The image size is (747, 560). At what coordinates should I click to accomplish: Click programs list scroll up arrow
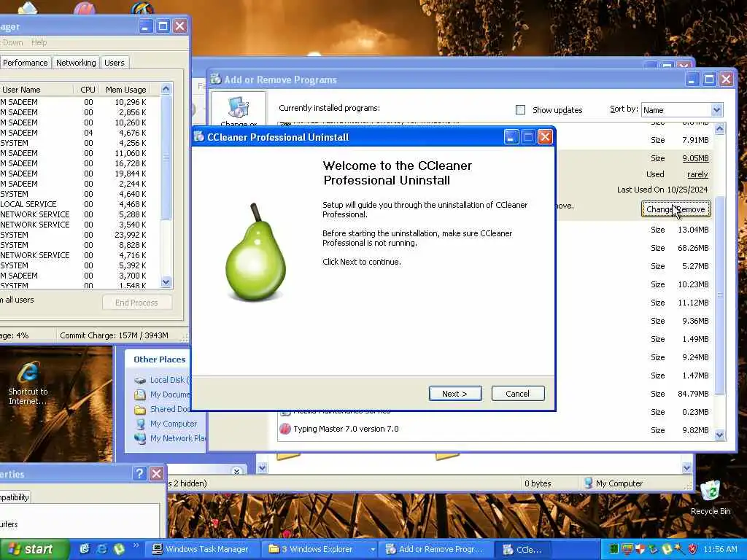719,128
